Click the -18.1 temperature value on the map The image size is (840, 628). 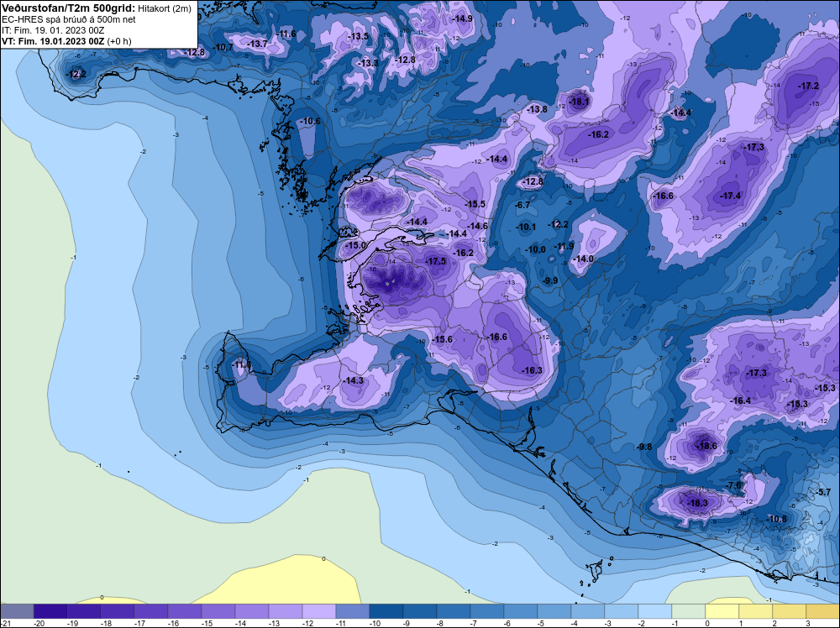(x=579, y=102)
